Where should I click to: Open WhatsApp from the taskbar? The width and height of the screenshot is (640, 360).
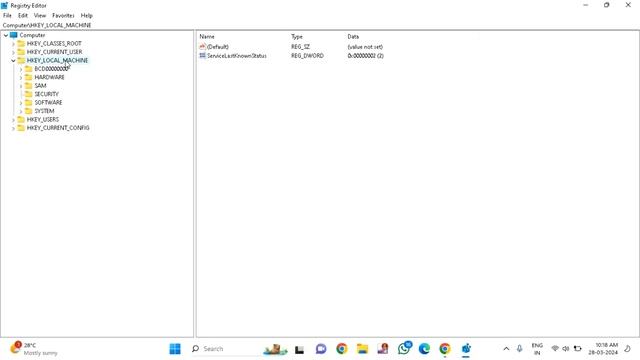pos(404,349)
